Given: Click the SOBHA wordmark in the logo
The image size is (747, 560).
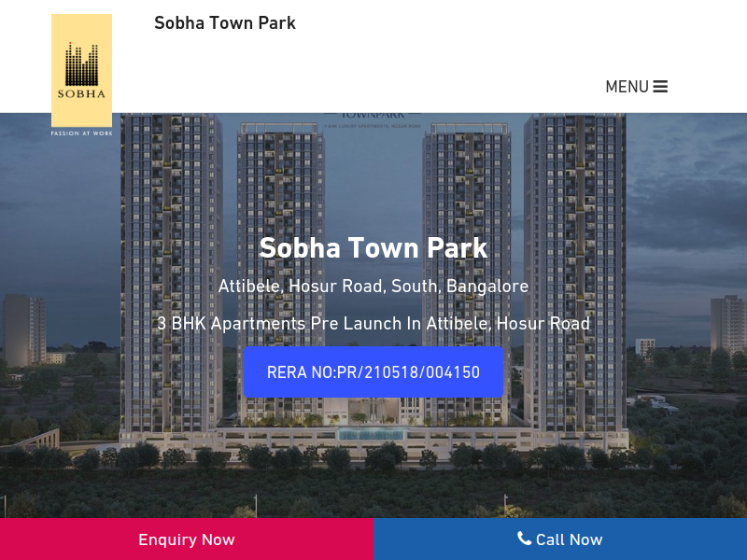Looking at the screenshot, I should [x=81, y=94].
